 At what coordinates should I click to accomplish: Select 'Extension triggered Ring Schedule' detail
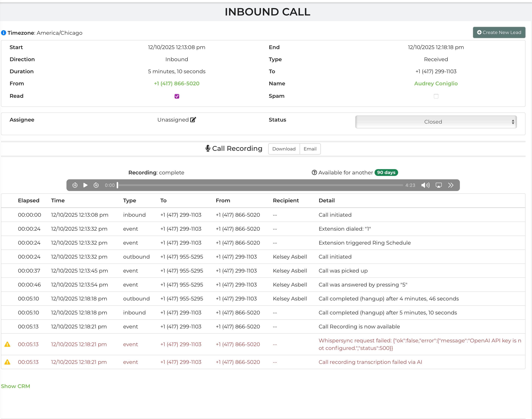point(364,243)
